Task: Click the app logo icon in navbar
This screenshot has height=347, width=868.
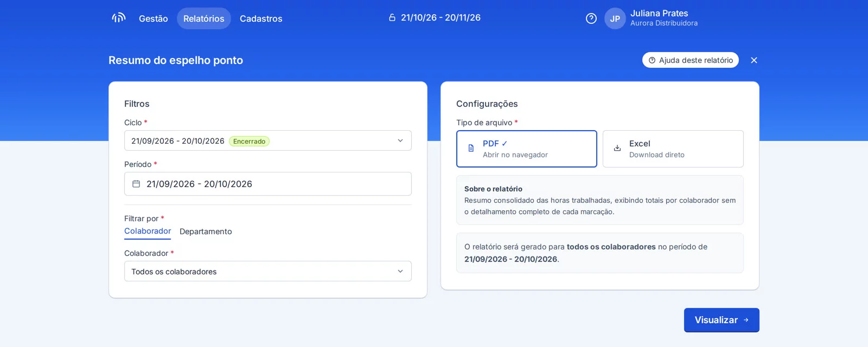Action: (x=119, y=18)
